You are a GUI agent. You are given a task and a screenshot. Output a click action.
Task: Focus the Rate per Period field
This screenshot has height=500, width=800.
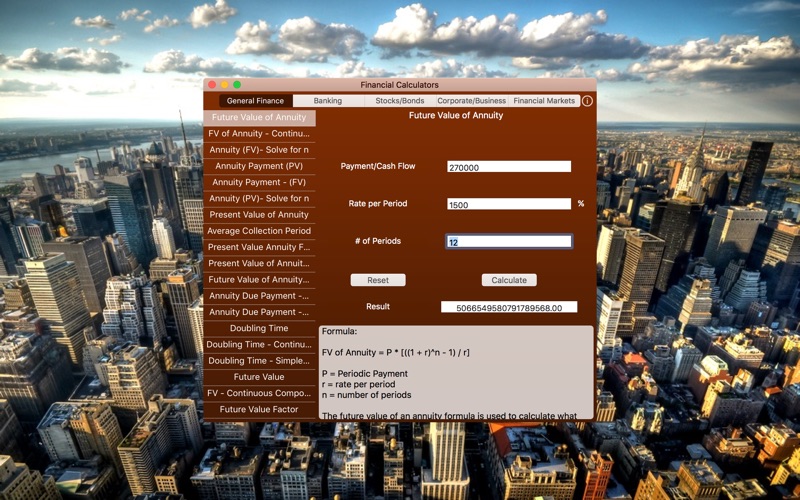coord(509,204)
